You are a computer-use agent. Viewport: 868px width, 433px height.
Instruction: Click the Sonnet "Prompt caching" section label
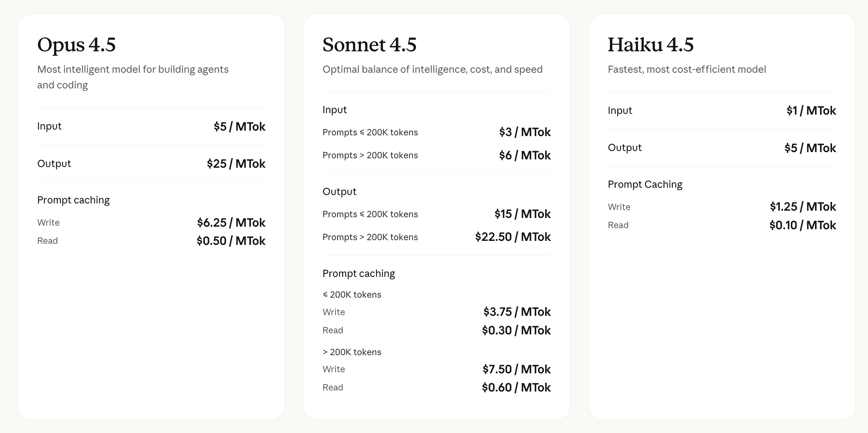click(358, 274)
